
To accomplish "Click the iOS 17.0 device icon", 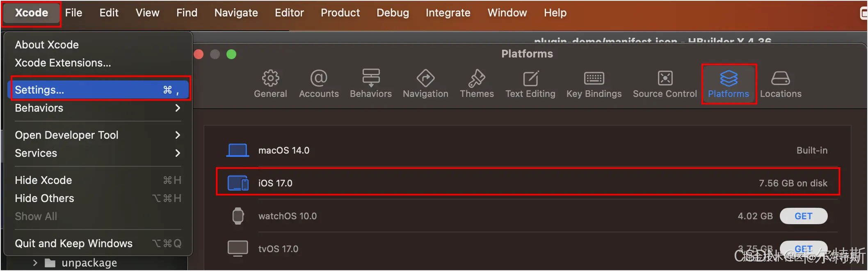I will [x=238, y=183].
